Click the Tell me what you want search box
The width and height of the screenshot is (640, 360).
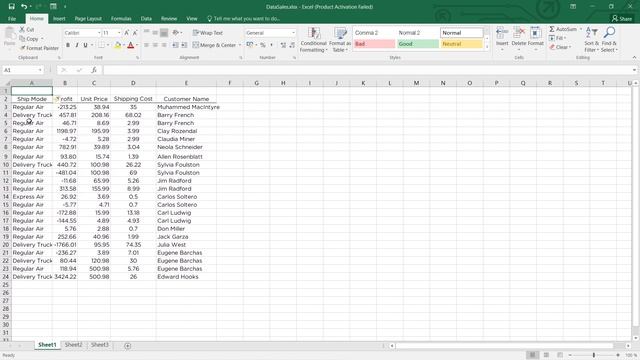coord(244,19)
